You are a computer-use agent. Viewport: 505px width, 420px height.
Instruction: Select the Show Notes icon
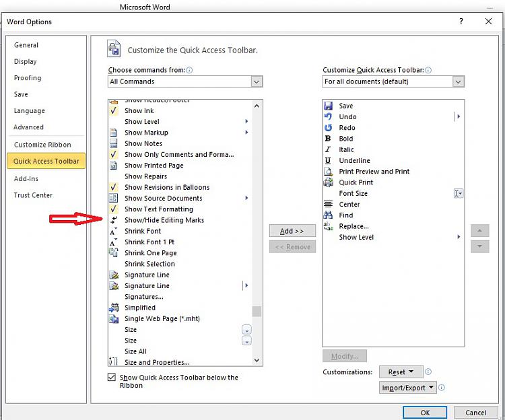click(x=113, y=143)
